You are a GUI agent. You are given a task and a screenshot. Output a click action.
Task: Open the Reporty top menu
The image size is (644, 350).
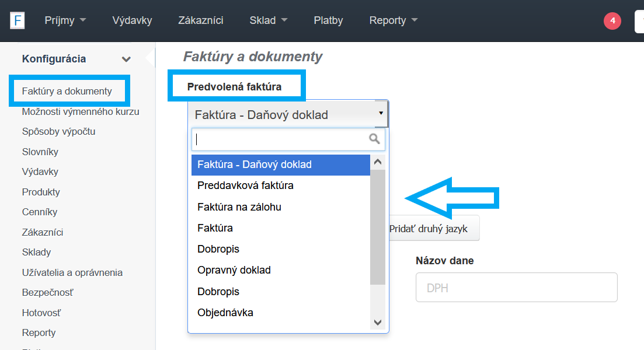click(393, 20)
